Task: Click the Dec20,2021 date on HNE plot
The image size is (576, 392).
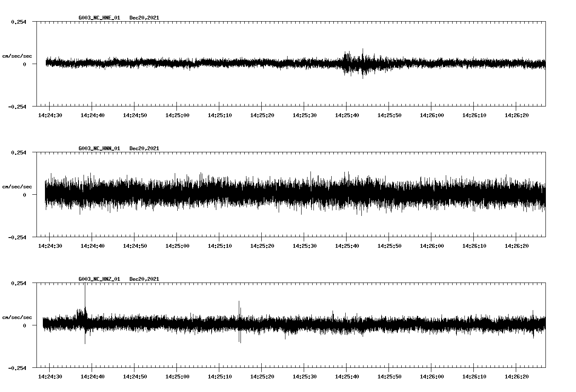Action: pyautogui.click(x=144, y=18)
